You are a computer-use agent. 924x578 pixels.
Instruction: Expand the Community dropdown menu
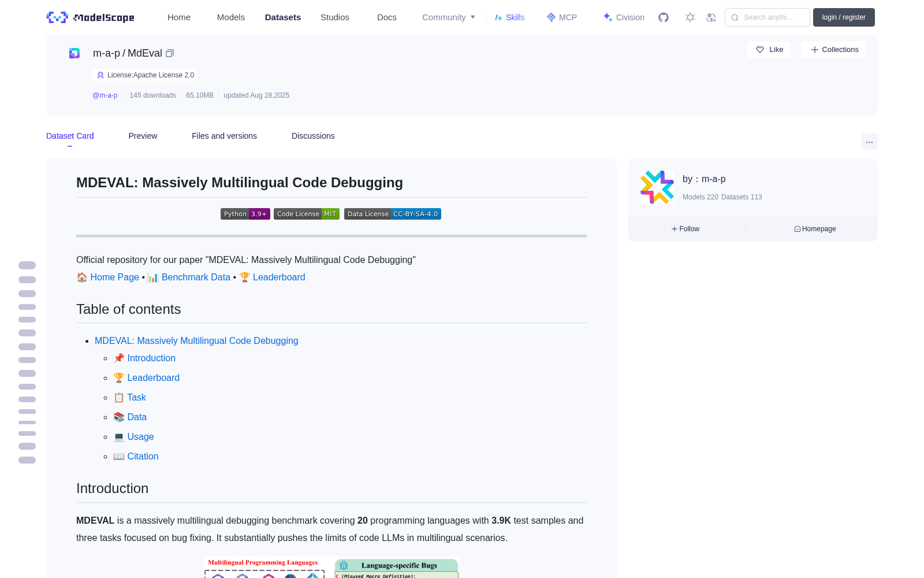click(449, 17)
